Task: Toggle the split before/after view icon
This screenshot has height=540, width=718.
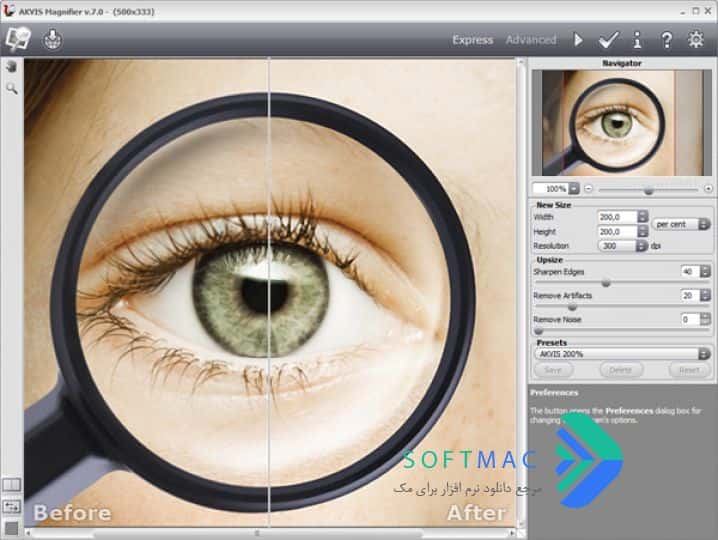Action: point(11,485)
